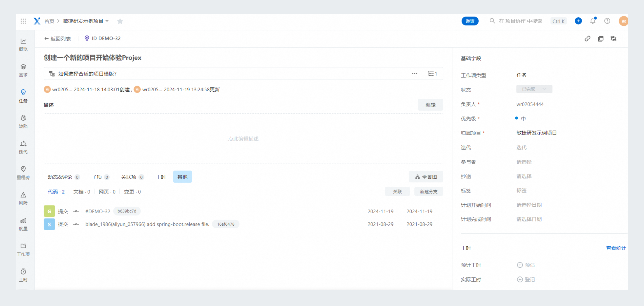Go to 首页 breadcrumb
Screen dimensions: 644x306
[49, 21]
